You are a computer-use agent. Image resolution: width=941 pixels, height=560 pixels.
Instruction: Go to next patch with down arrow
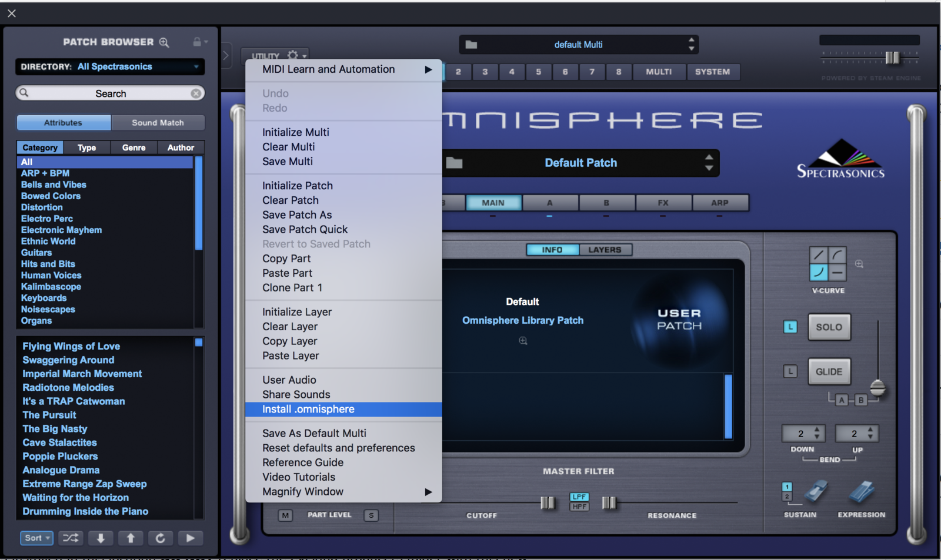[101, 538]
